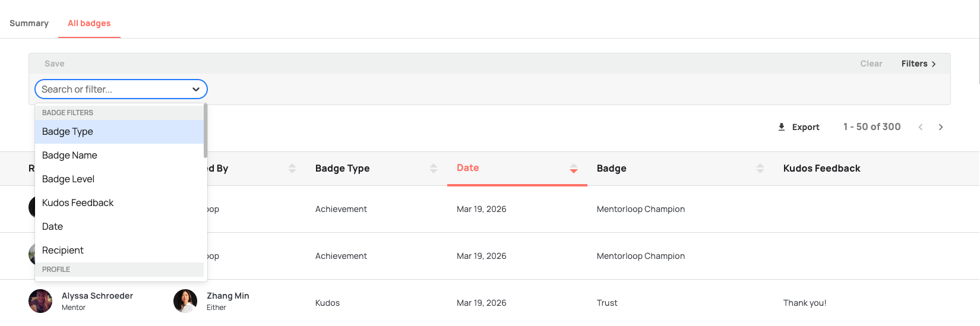Click Alyssa Schroeder's profile avatar
This screenshot has height=326, width=980.
click(40, 301)
